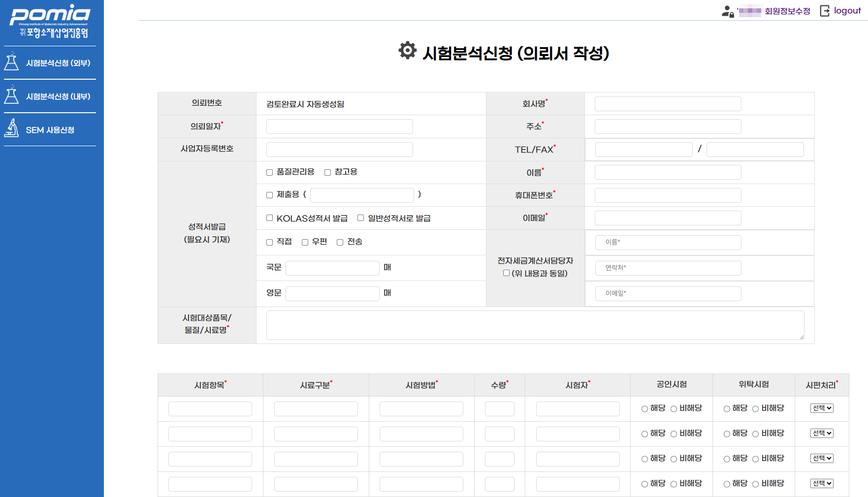Click the flask icon for 시험분석신청 (외부)
Image resolution: width=868 pixels, height=497 pixels.
(x=11, y=62)
